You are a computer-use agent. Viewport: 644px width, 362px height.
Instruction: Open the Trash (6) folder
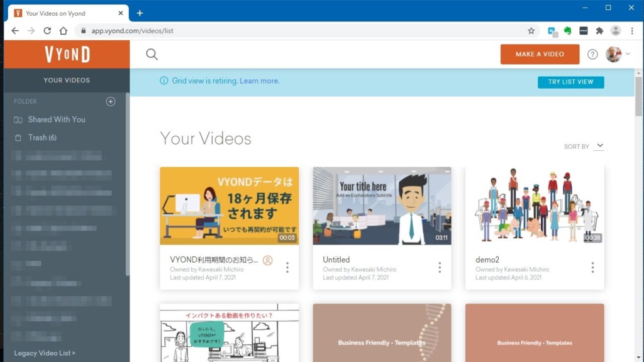(x=42, y=138)
